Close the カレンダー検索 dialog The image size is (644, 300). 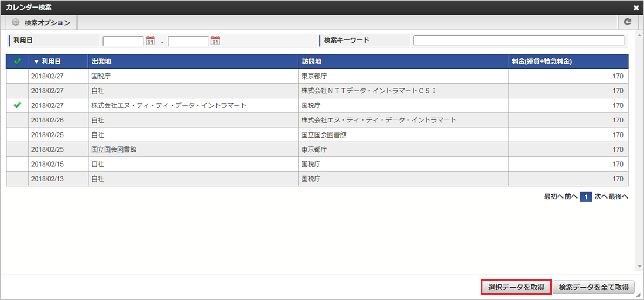(x=636, y=8)
